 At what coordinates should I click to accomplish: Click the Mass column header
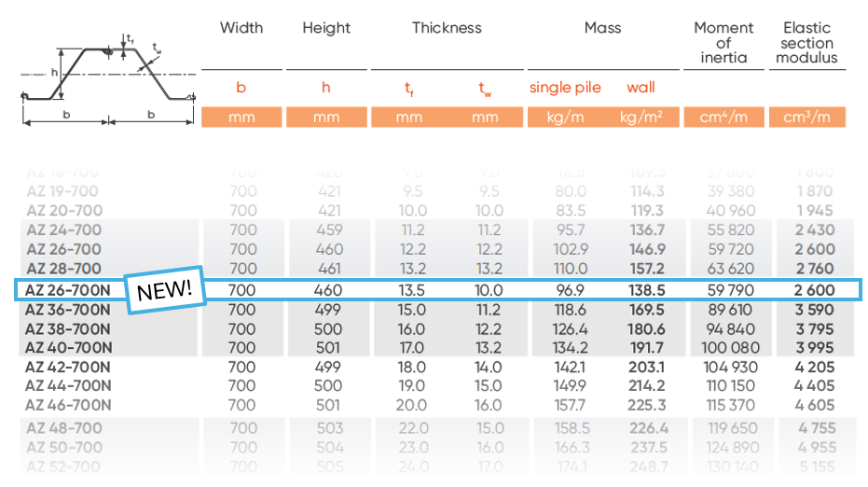602,28
